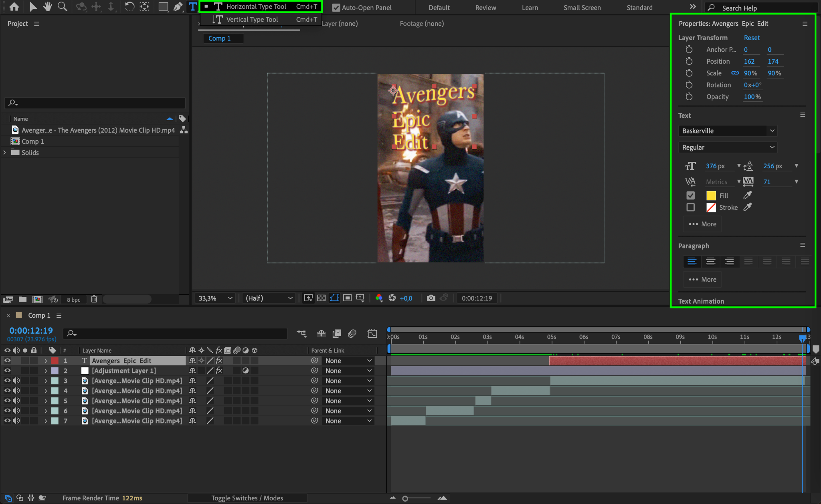Toggle Auto-Open Panel checkbox
The width and height of the screenshot is (821, 504).
point(336,8)
